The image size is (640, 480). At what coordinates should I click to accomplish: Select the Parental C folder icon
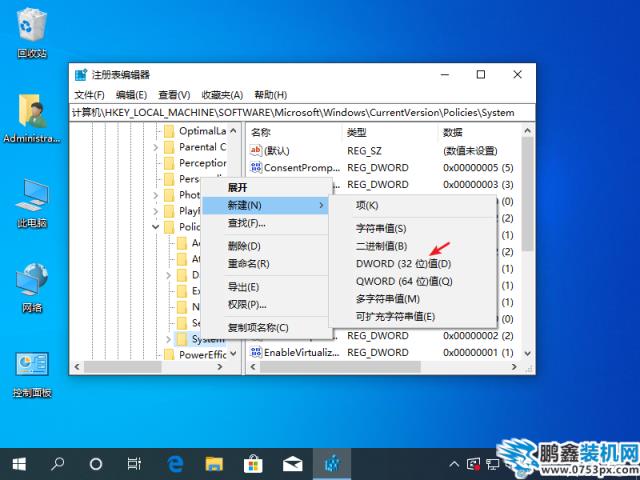[x=169, y=147]
